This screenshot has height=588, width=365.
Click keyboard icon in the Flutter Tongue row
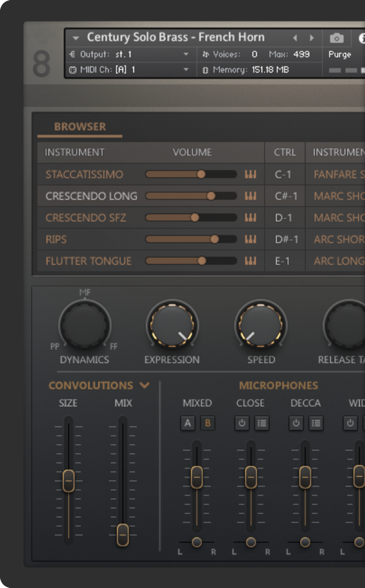click(251, 261)
